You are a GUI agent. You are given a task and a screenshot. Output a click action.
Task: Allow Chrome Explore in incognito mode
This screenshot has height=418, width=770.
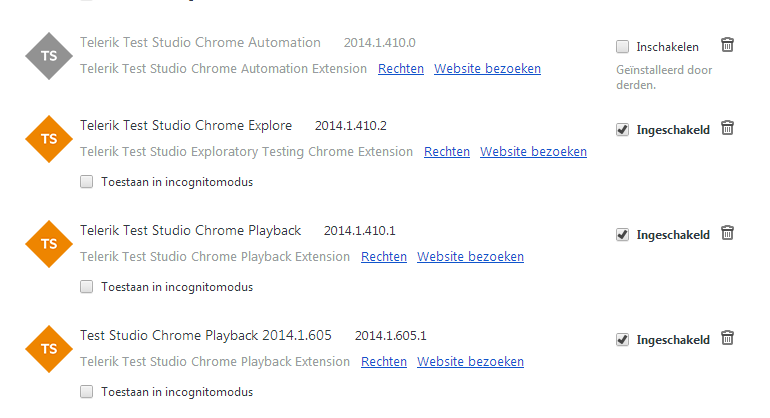(x=87, y=182)
